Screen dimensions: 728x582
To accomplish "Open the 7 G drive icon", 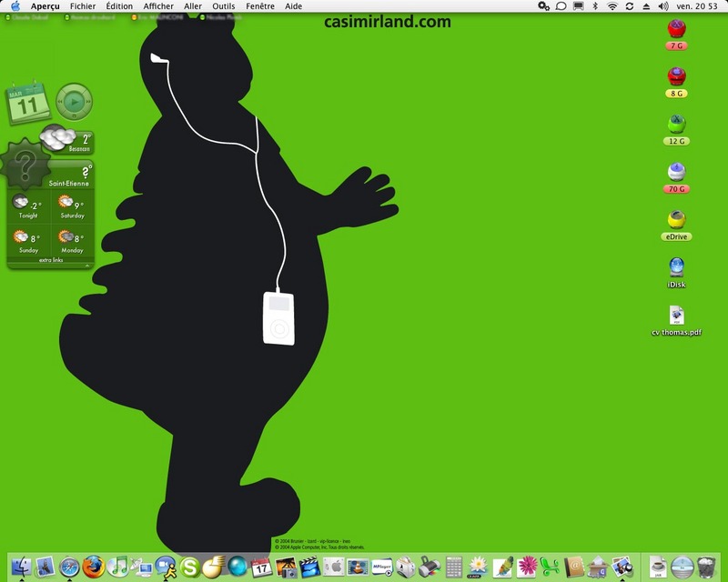I will pos(676,29).
